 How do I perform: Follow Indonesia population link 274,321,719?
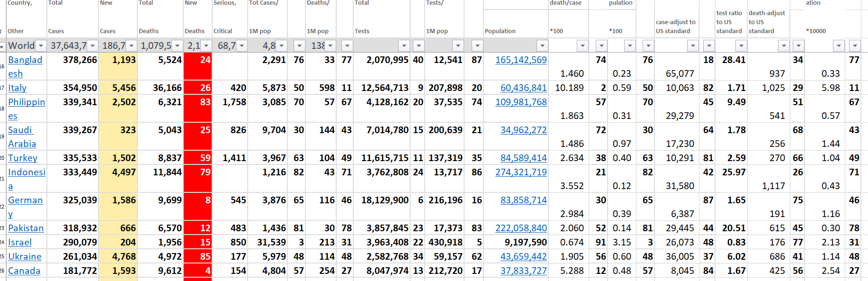521,172
